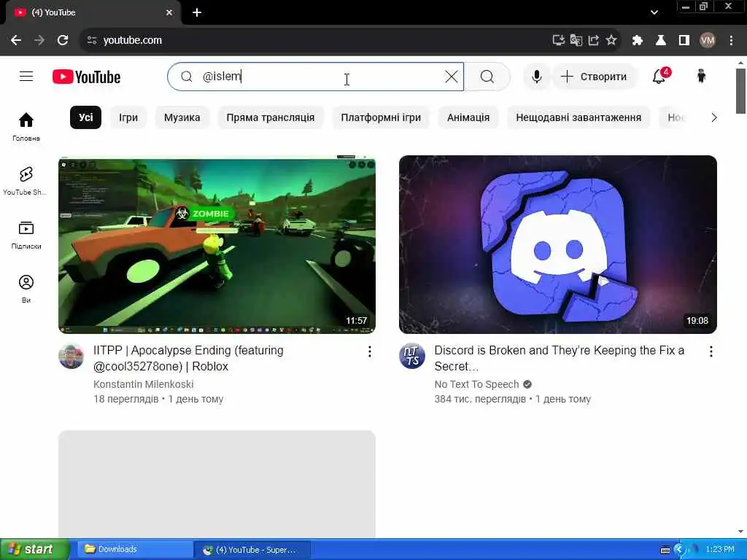The height and width of the screenshot is (560, 747).
Task: Open Підписки subscriptions in sidebar
Action: [x=26, y=236]
